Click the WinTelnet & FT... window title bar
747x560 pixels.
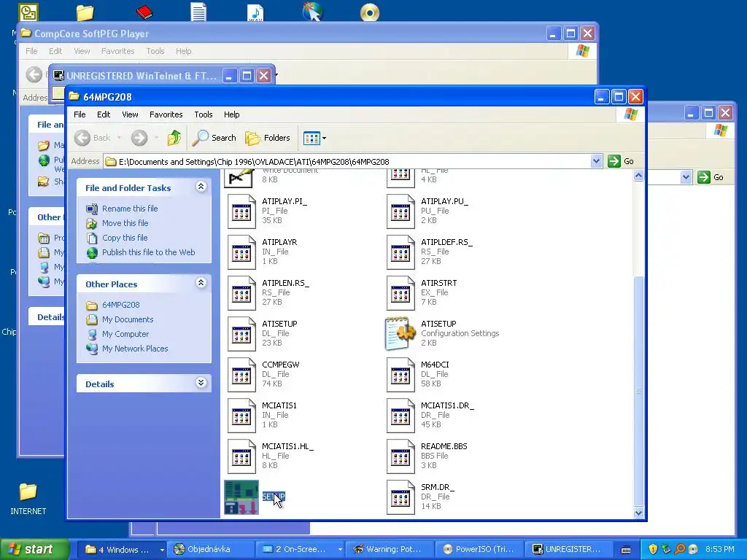point(141,76)
